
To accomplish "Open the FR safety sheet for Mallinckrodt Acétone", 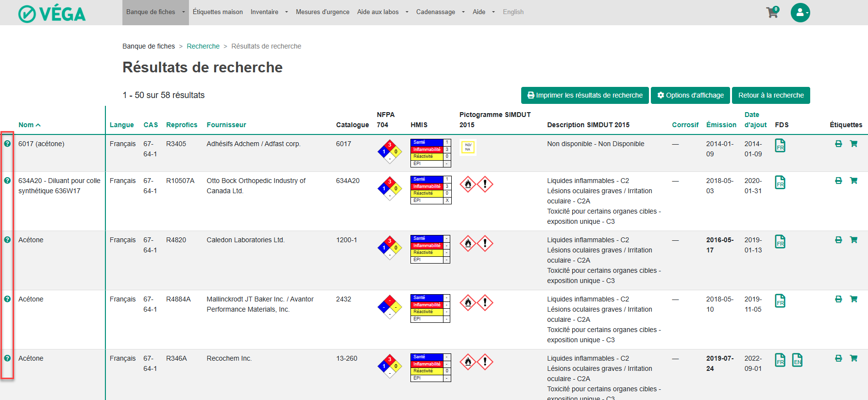I will (780, 300).
